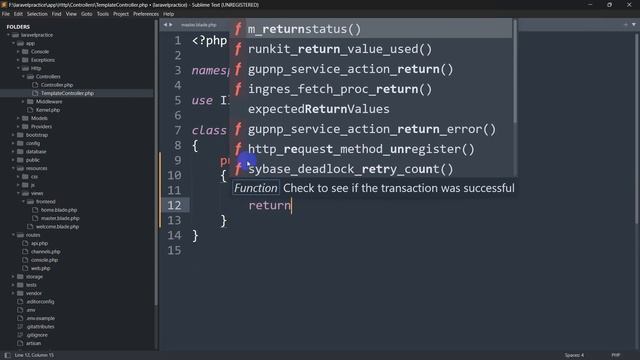Click the TemplateController.php file icon
The width and height of the screenshot is (640, 360).
(35, 93)
